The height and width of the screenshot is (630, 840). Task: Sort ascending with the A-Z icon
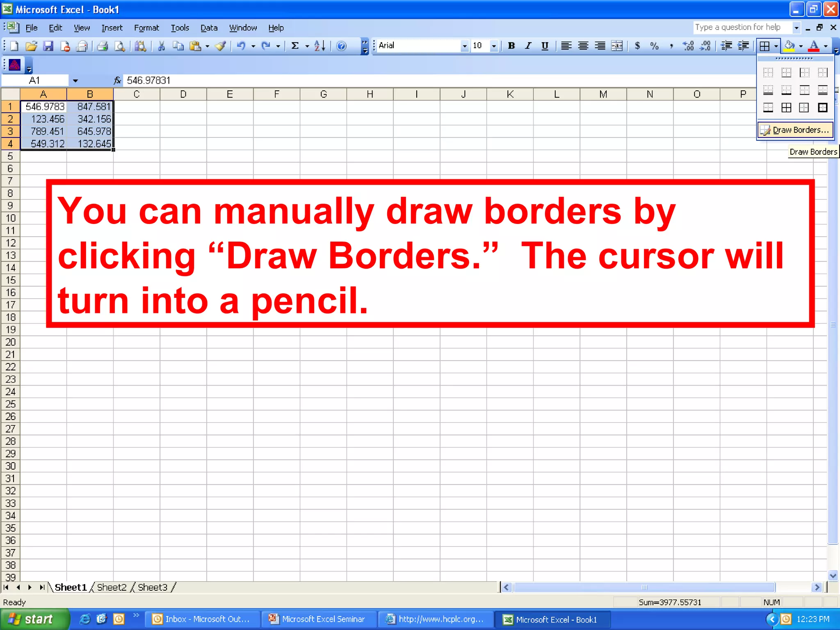[x=320, y=46]
